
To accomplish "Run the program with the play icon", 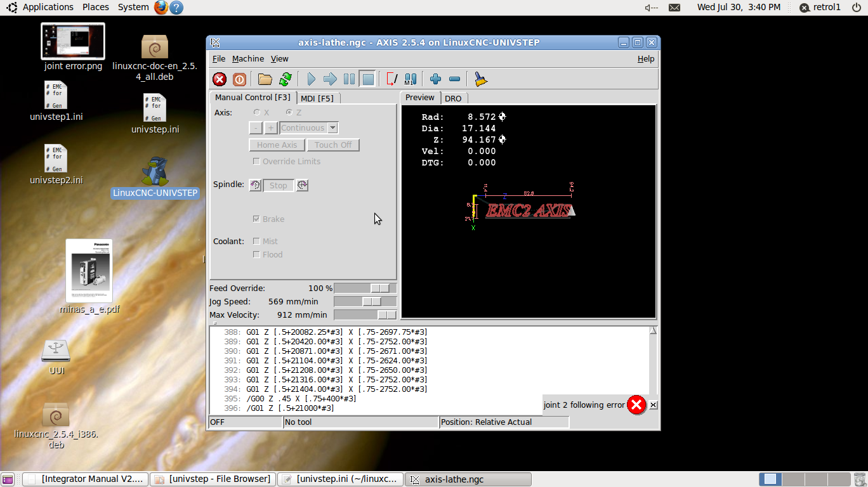I will (311, 79).
